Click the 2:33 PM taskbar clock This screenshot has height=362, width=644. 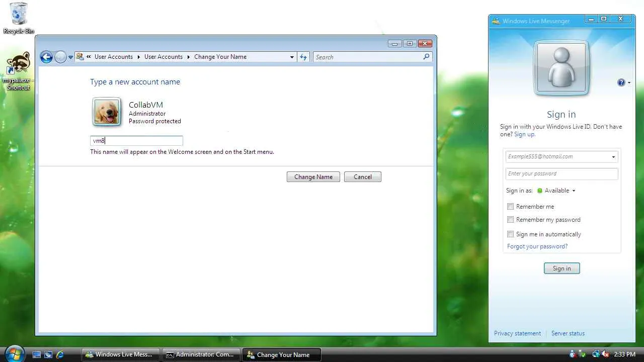click(625, 354)
